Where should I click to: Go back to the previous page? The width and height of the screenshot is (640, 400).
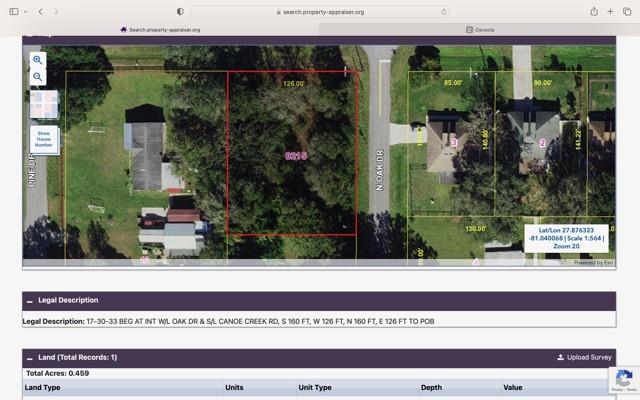pyautogui.click(x=40, y=11)
